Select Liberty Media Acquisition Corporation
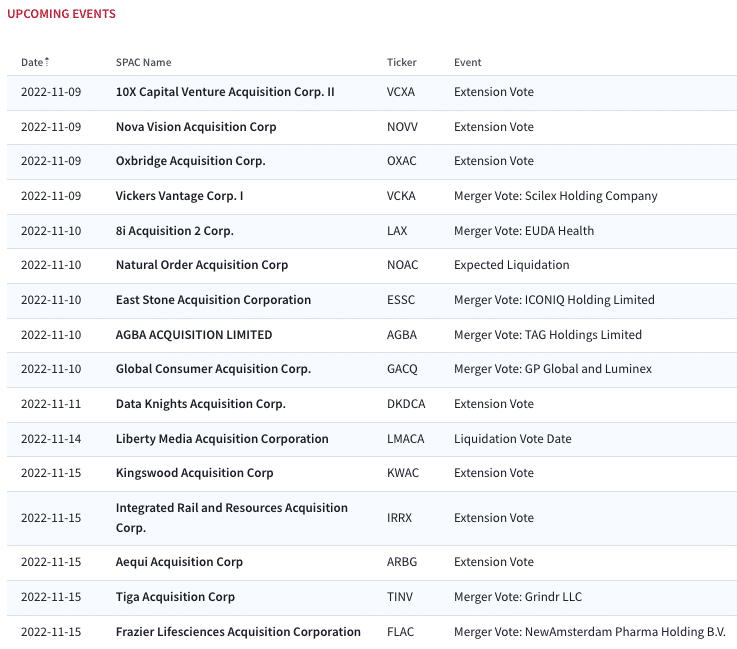737x649 pixels. [222, 438]
